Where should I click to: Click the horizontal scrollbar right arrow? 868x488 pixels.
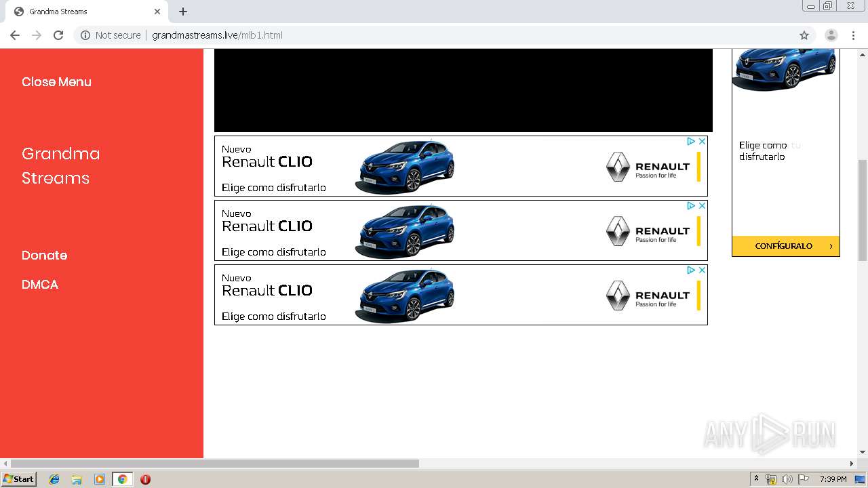[852, 464]
